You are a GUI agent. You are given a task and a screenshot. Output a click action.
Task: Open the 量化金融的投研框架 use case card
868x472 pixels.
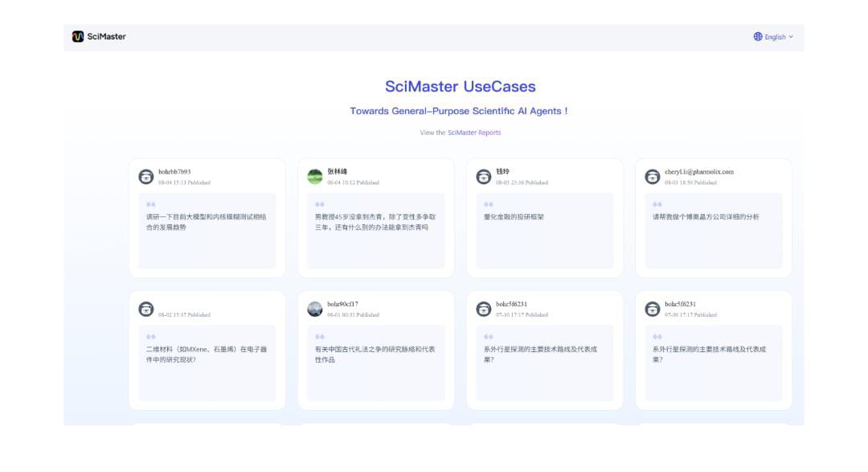[544, 230]
